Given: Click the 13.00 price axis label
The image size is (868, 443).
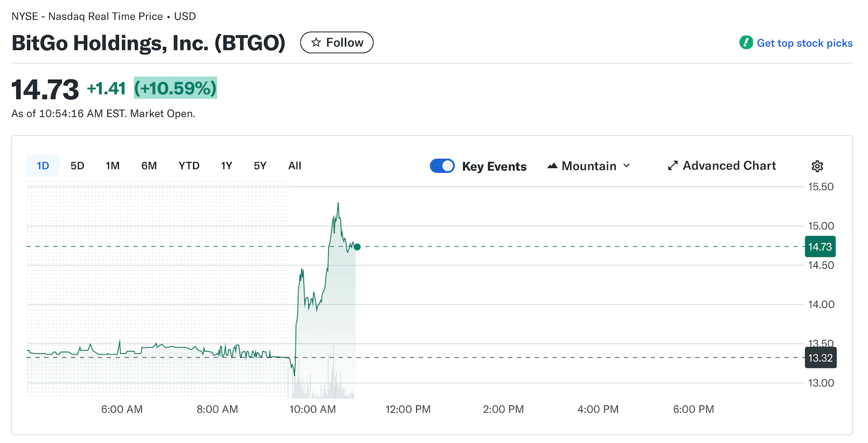Looking at the screenshot, I should pyautogui.click(x=821, y=383).
